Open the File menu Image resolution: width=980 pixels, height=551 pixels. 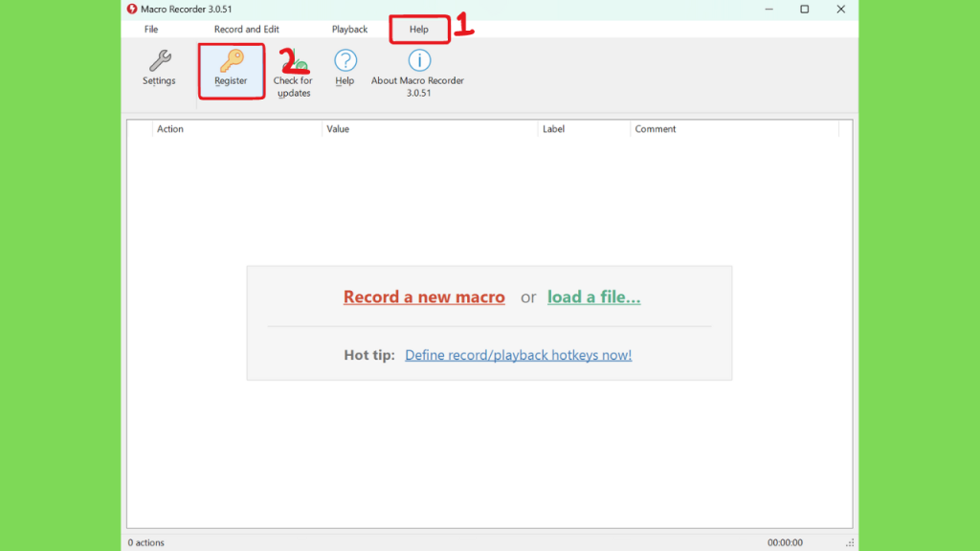[151, 30]
